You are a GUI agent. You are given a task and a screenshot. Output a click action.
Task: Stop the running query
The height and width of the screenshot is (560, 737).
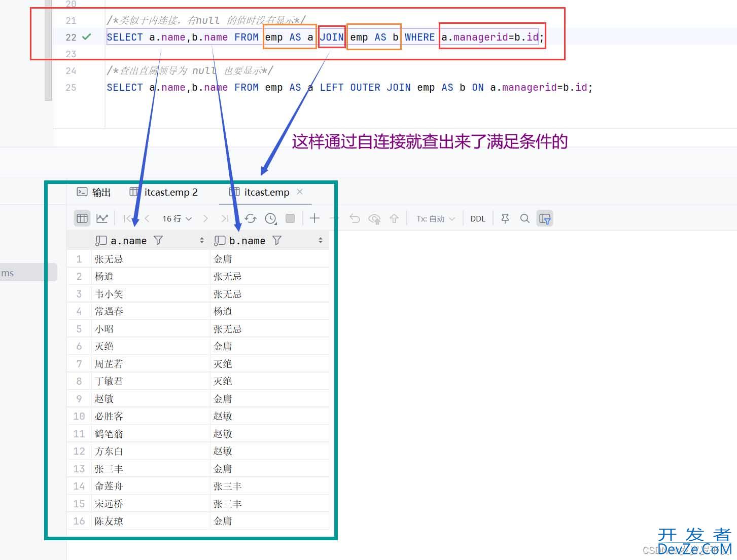coord(290,218)
